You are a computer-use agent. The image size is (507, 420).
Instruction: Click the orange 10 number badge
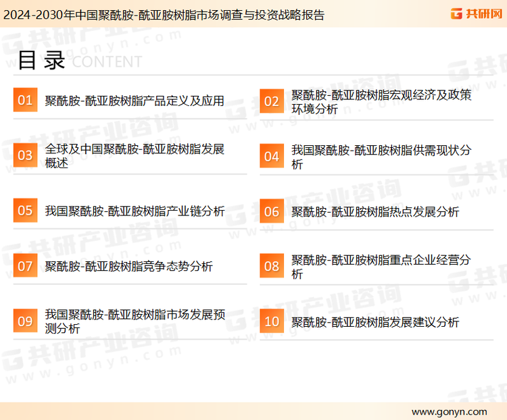[x=272, y=321]
